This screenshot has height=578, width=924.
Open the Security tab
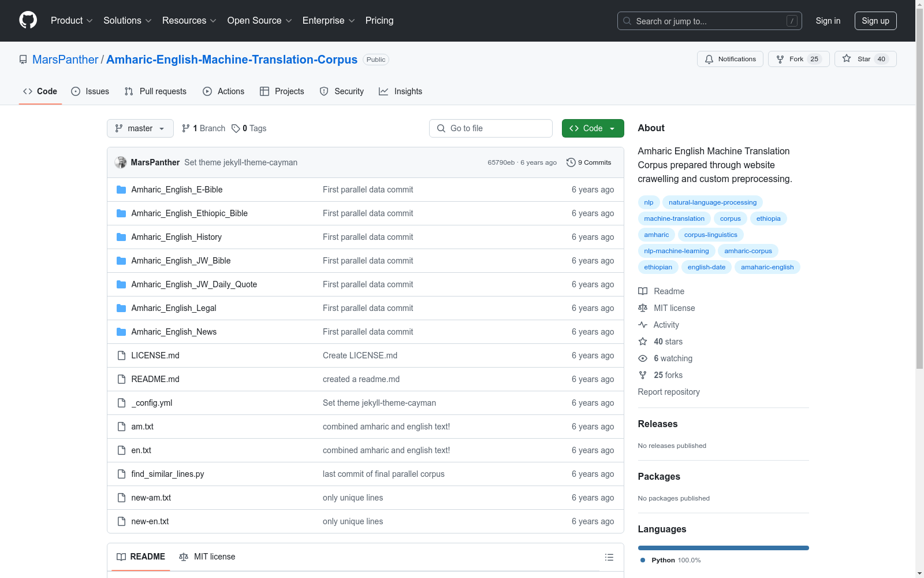pyautogui.click(x=342, y=91)
